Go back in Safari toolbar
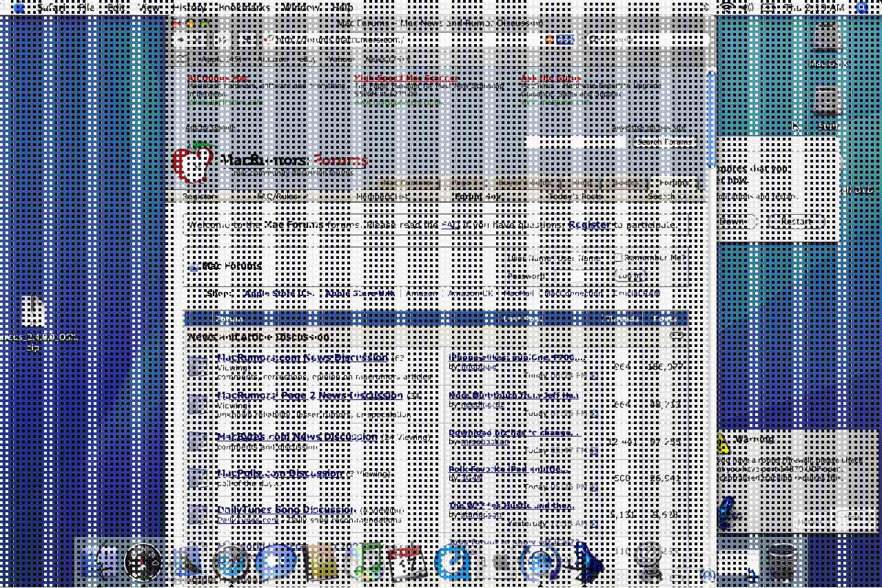The image size is (882, 588). (x=181, y=40)
